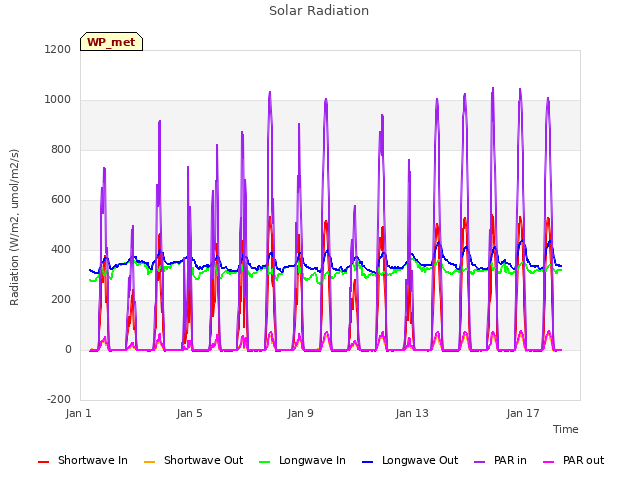Image resolution: width=640 pixels, height=480 pixels.
Task: Click the magenta PAR out legend swatch
Action: click(549, 462)
